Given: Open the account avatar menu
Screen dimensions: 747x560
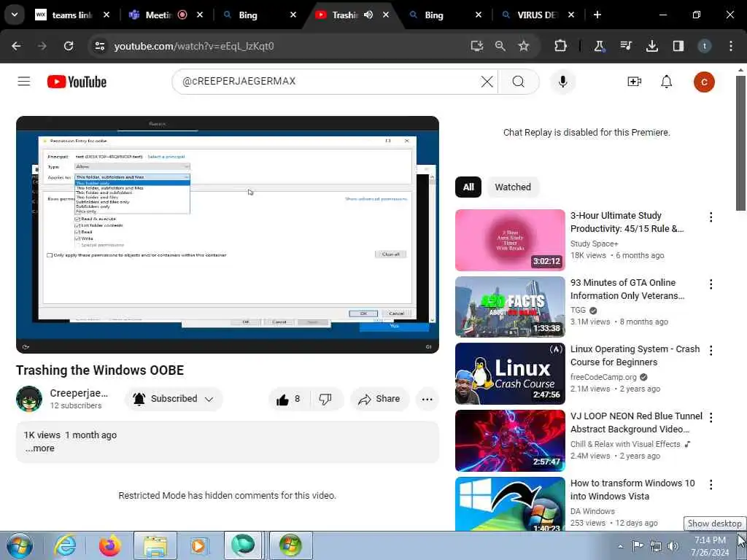Looking at the screenshot, I should click(704, 82).
